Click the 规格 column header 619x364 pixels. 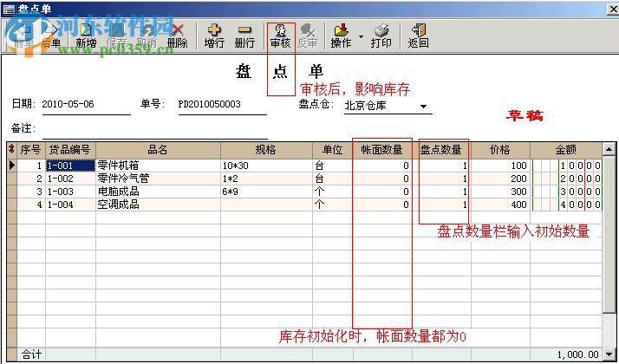click(x=266, y=150)
